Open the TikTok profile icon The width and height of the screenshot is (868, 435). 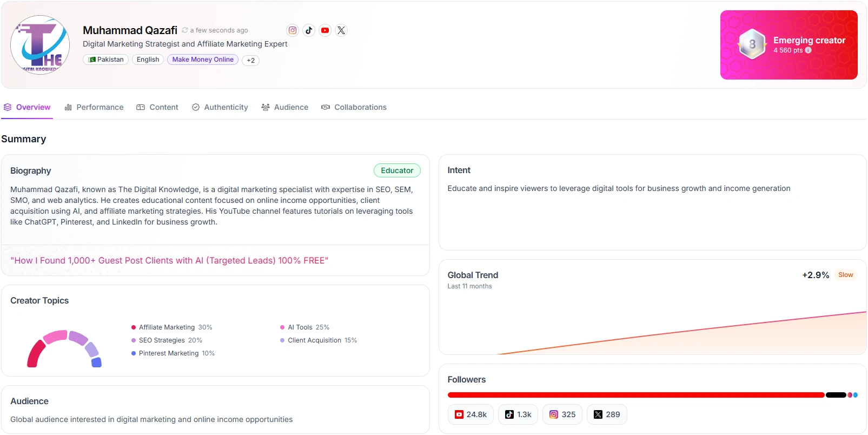(309, 30)
